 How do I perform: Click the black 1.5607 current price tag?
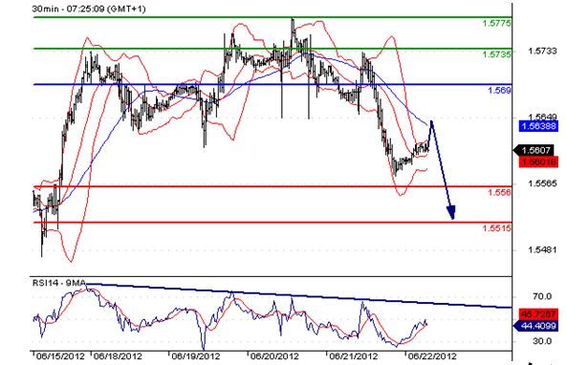coord(534,150)
